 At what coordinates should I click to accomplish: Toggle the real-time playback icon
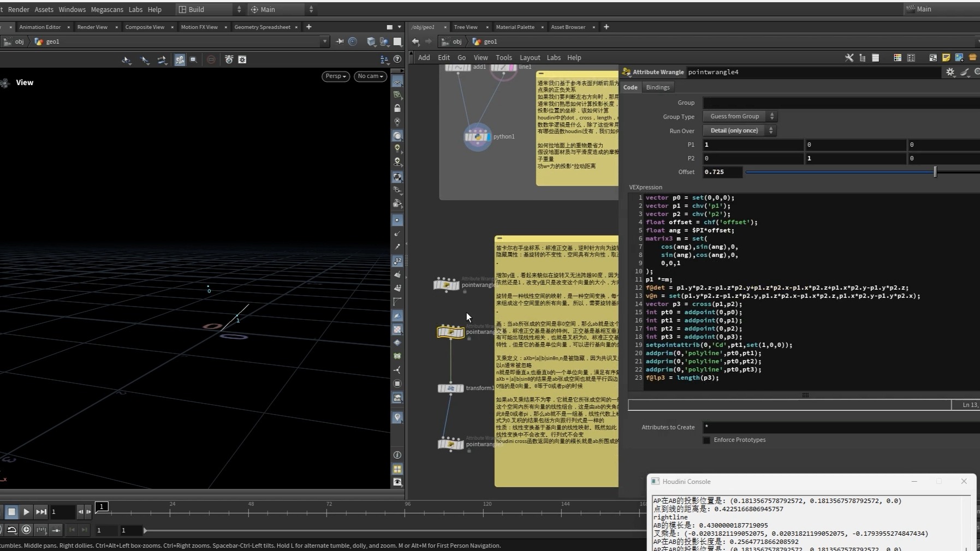coord(26,530)
